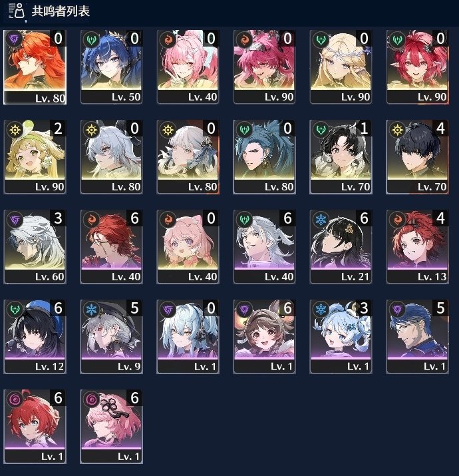Click the Glacio snowflake icon on the Lv. 9 card
This screenshot has height=476, width=459.
point(91,309)
